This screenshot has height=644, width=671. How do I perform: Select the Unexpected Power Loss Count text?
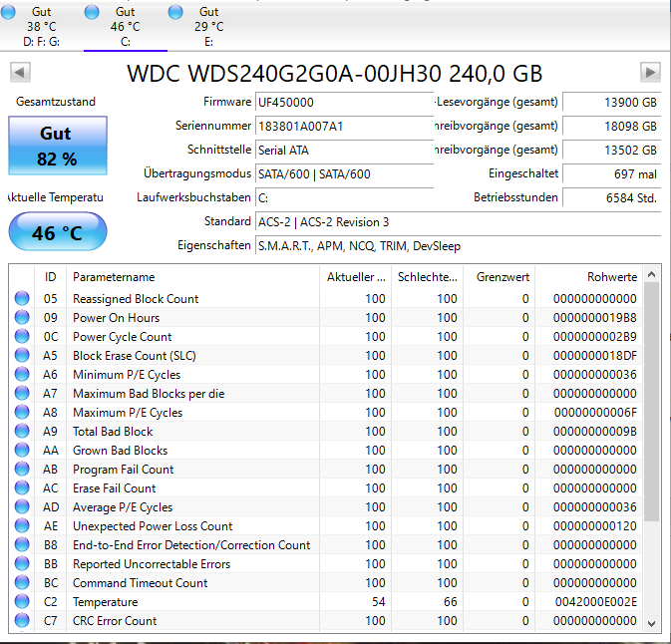pyautogui.click(x=153, y=526)
